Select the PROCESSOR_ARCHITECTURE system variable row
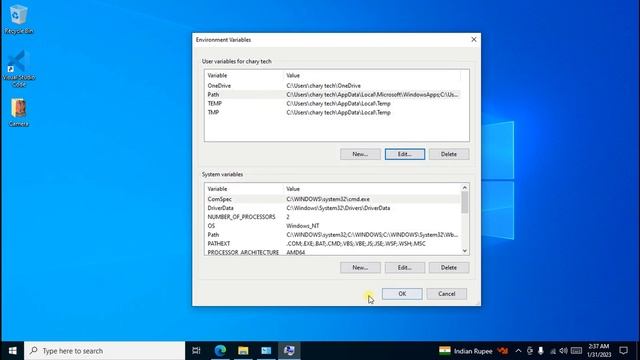 pyautogui.click(x=333, y=252)
